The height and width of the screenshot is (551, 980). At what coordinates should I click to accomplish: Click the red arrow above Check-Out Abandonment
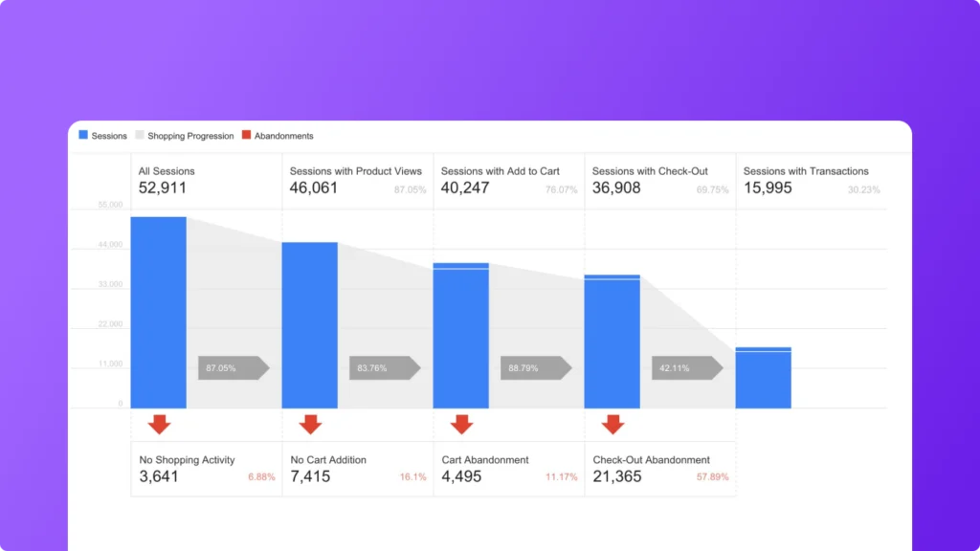click(613, 424)
